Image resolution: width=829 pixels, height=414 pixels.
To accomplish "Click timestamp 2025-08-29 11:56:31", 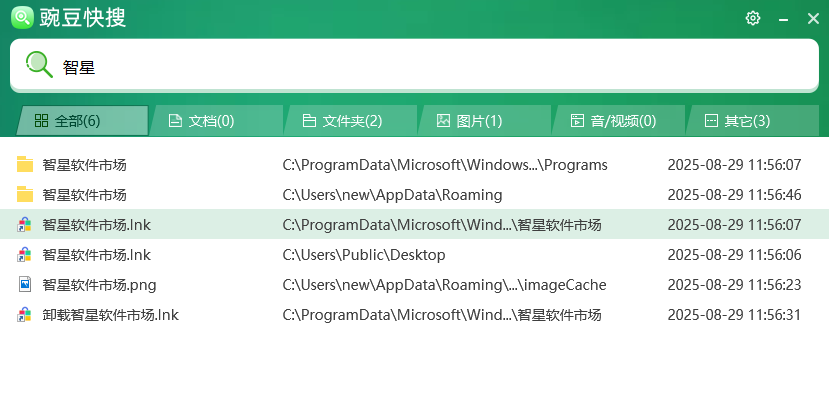I will (734, 315).
